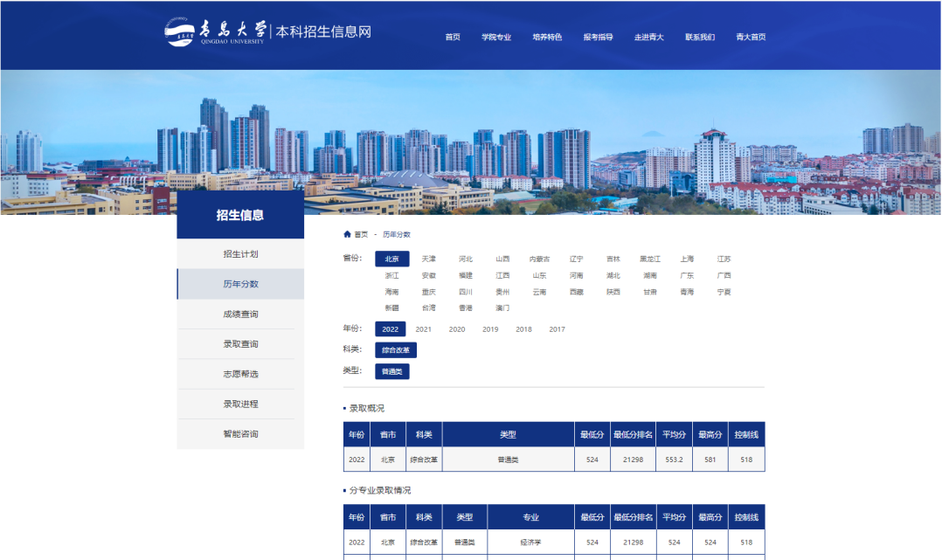Open 智能咨询 in the sidebar
The image size is (942, 560).
(239, 432)
